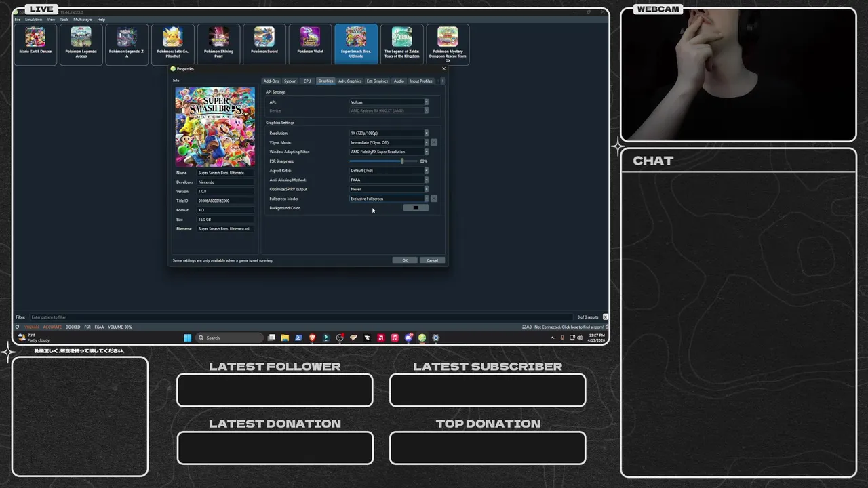
Task: Click the taskbar Search box
Action: coord(229,338)
